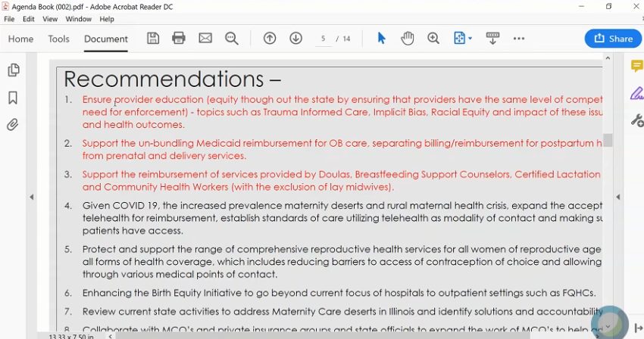Expand the right tools pane arrow

pyautogui.click(x=618, y=197)
